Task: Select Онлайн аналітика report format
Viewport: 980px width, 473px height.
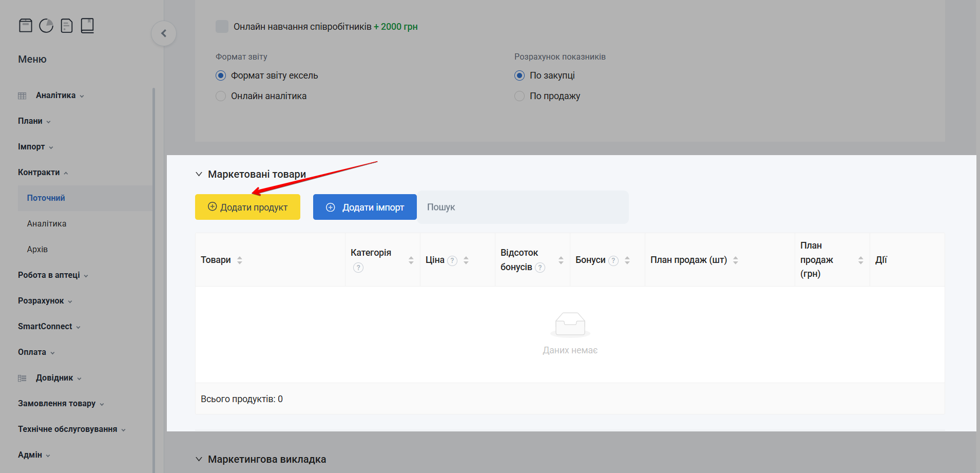Action: 221,96
